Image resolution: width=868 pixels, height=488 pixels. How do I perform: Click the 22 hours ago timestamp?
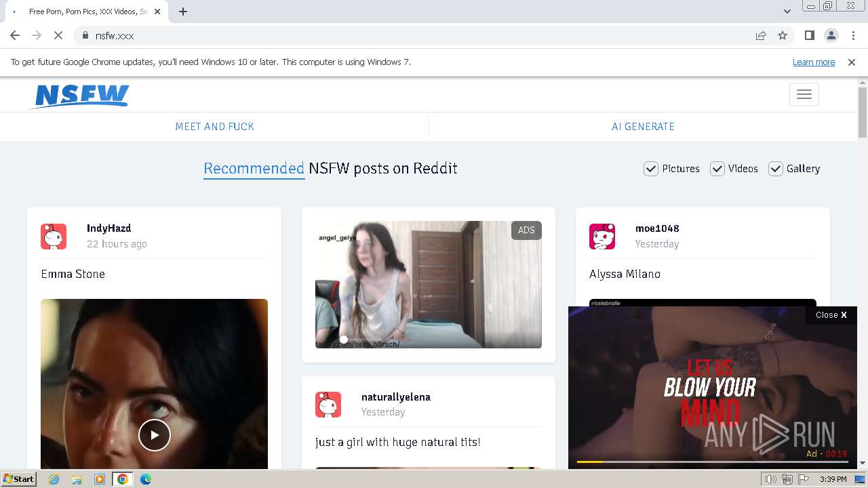click(x=117, y=244)
